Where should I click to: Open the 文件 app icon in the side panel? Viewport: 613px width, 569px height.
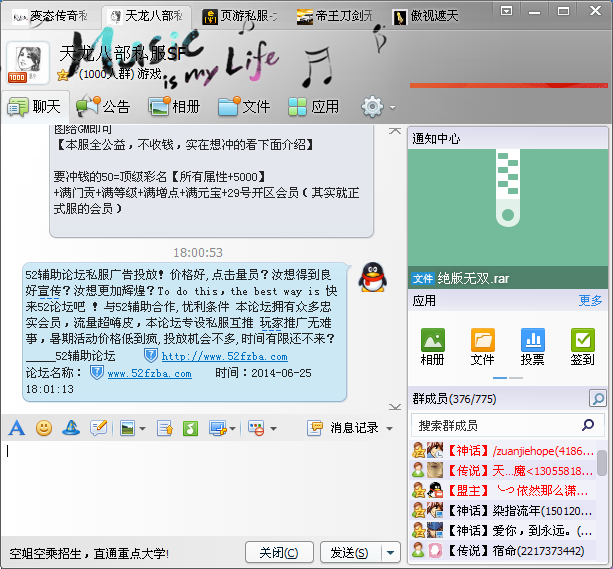(482, 347)
